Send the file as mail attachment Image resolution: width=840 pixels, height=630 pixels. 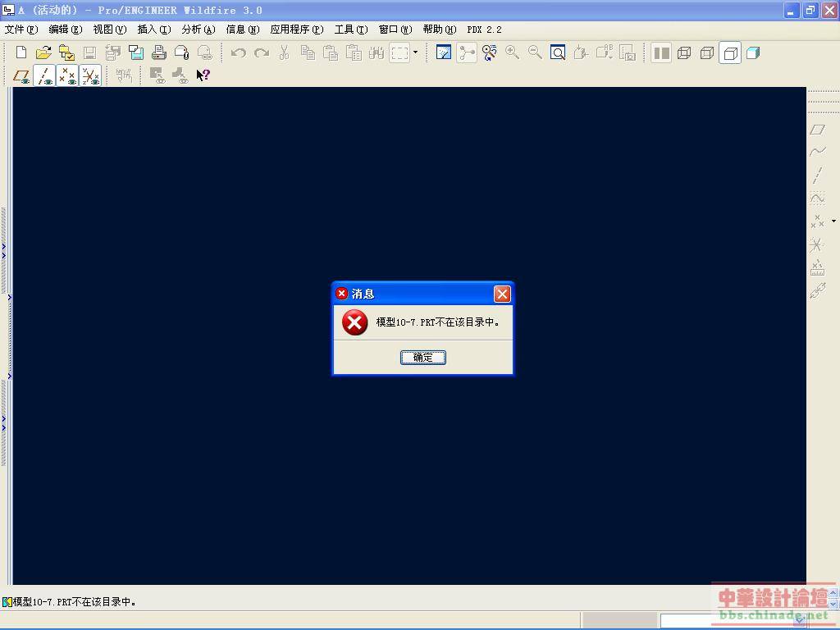[x=182, y=52]
